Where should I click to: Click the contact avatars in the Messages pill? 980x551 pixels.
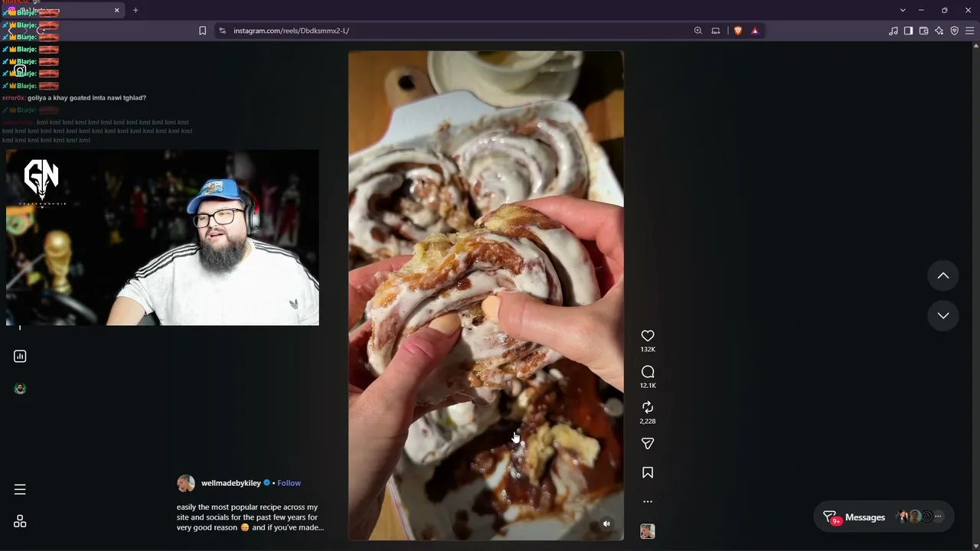click(914, 517)
